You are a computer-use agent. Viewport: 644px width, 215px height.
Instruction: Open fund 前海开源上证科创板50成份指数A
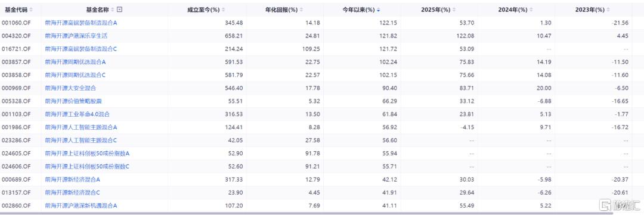[x=87, y=154]
